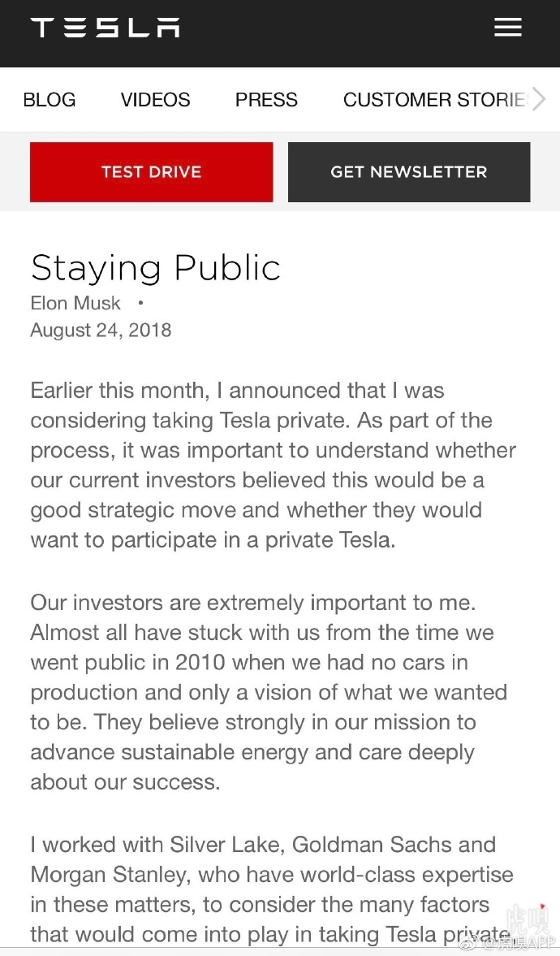
Task: Click the GET NEWSLETTER button
Action: (409, 172)
